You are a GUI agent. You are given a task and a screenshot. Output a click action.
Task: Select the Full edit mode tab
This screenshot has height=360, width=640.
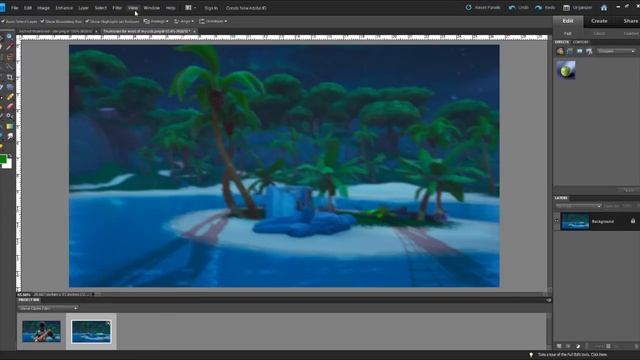tap(568, 33)
